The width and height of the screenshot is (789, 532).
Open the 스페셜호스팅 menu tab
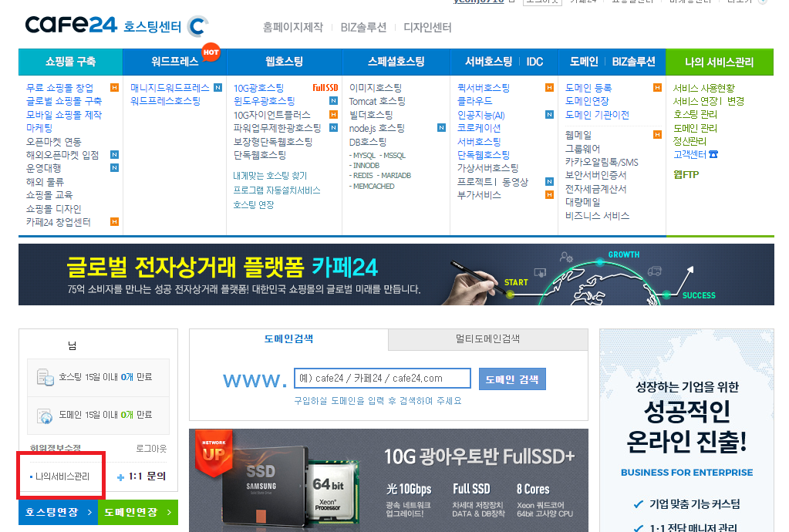pos(396,62)
